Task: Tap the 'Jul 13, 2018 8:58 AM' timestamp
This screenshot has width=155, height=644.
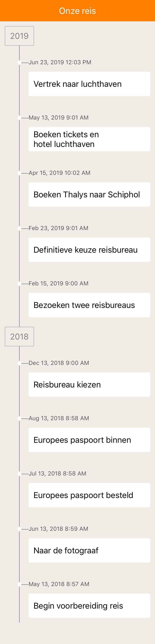Action: (x=57, y=473)
